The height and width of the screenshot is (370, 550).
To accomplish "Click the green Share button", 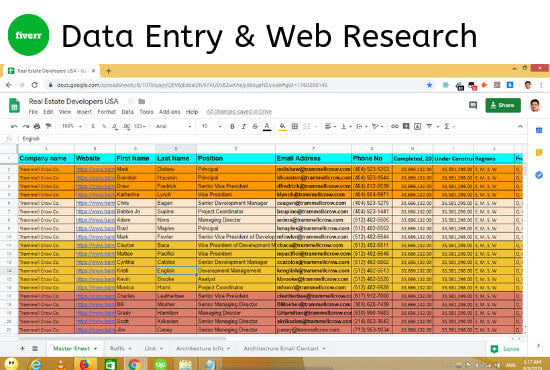I will (503, 105).
